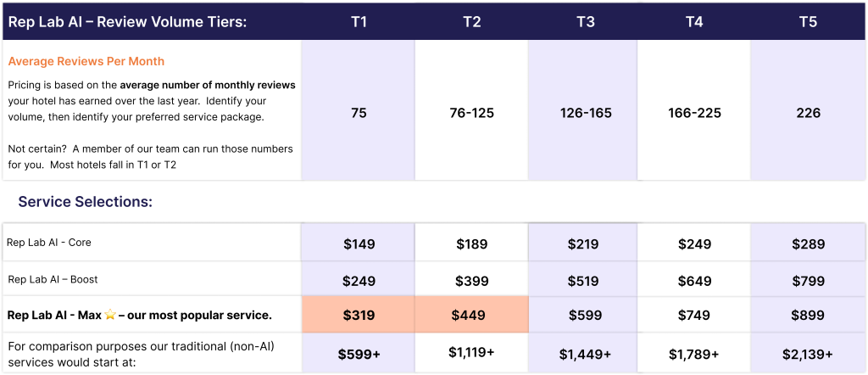Click the highlighted $449 Max price cell
Image resolution: width=868 pixels, height=375 pixels.
point(472,315)
